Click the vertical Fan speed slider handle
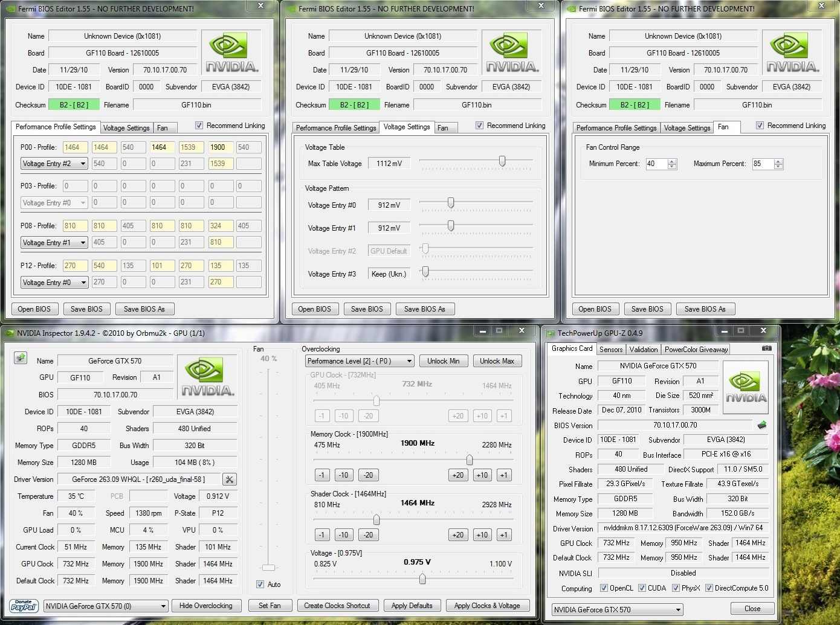 click(x=269, y=568)
